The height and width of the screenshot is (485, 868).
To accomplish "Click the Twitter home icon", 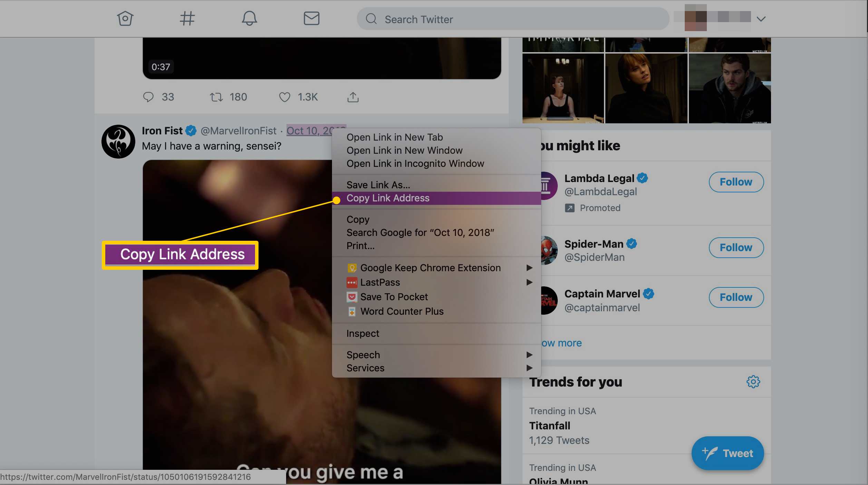I will (125, 18).
